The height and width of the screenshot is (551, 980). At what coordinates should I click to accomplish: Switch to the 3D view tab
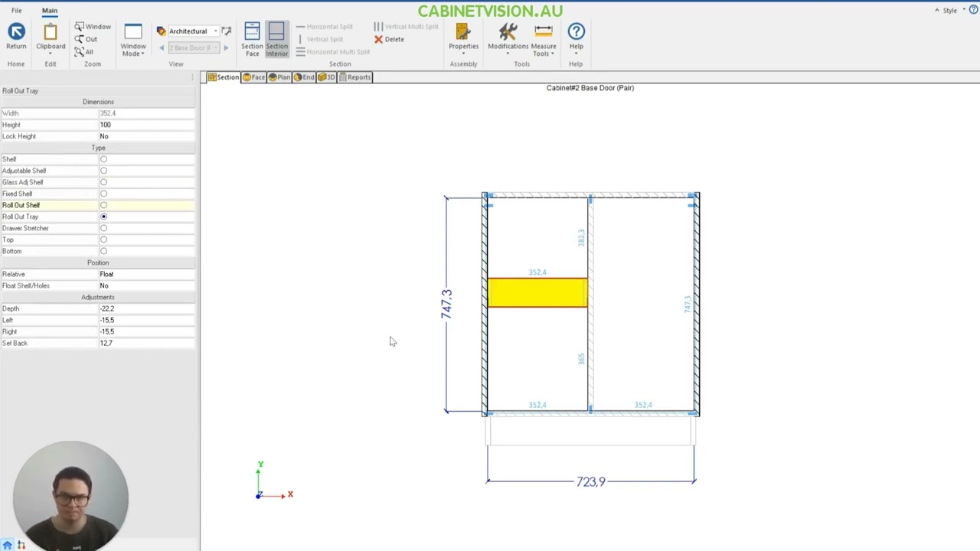click(327, 77)
